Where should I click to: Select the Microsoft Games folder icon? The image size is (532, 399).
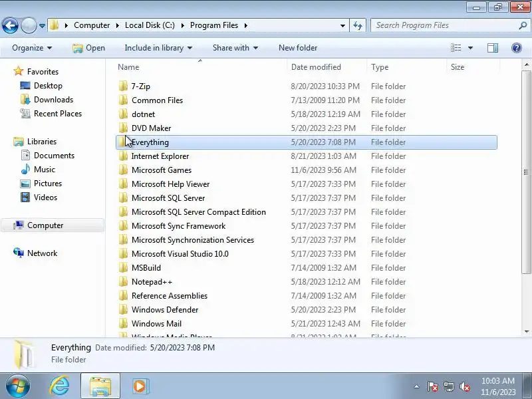pyautogui.click(x=123, y=170)
